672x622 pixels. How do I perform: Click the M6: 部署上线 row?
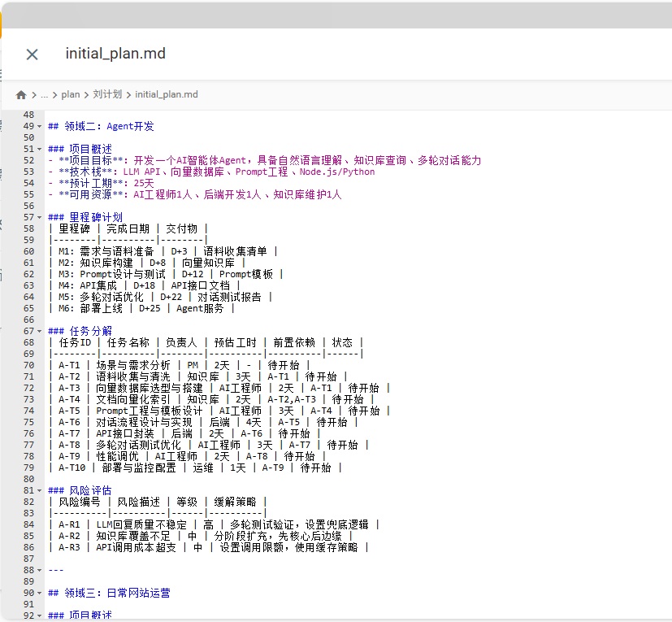click(x=141, y=308)
